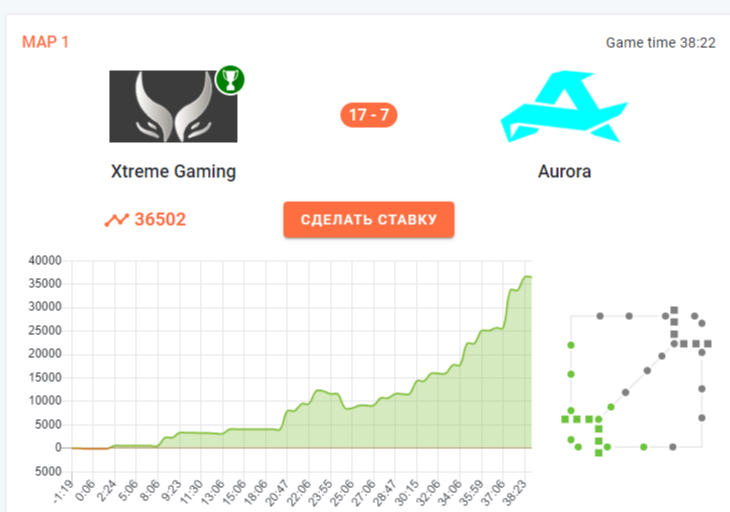Click the Game time 38:22 label
This screenshot has width=730, height=512.
pos(661,43)
